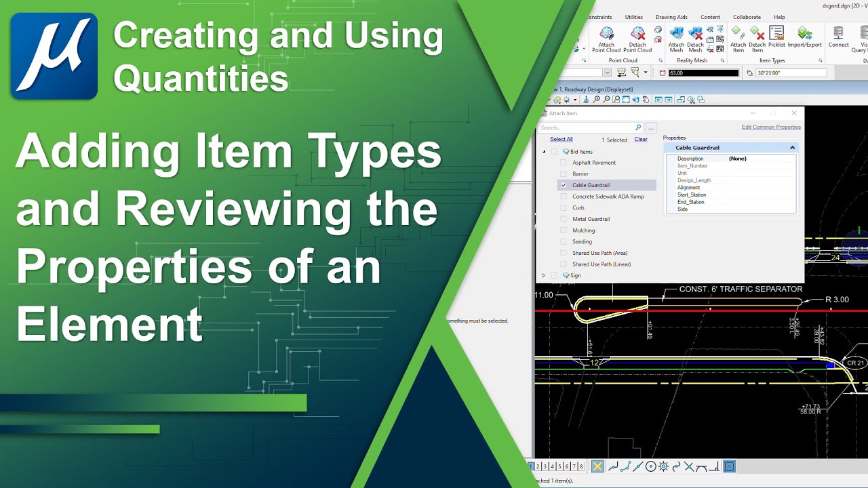Collapse the Bid Items tree node
This screenshot has height=488, width=868.
(x=544, y=152)
